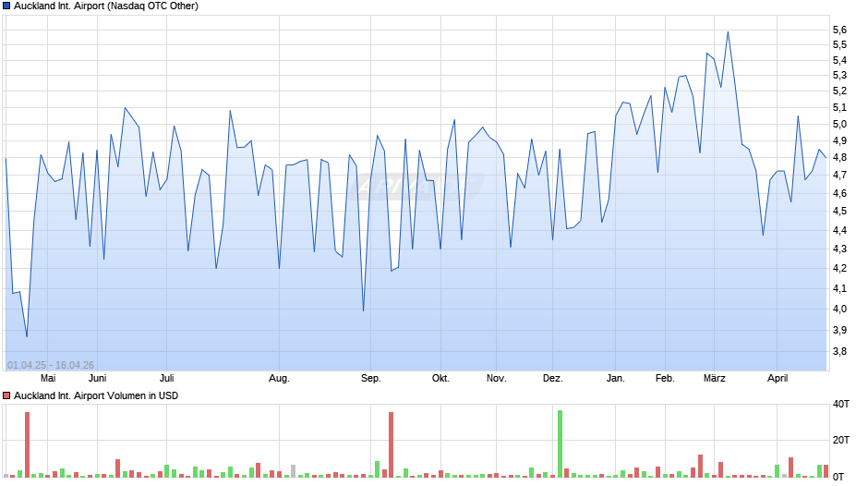The image size is (868, 486).
Task: Click the 4,5 price axis value
Action: coord(839,212)
